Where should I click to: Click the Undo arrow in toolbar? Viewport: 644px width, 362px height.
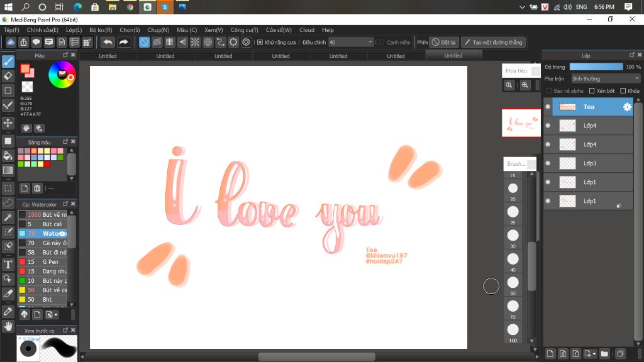tap(108, 42)
